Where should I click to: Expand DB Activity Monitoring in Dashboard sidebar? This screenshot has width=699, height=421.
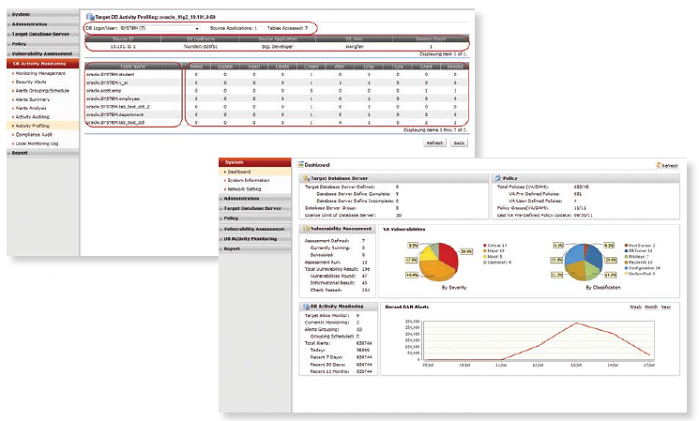coord(255,239)
